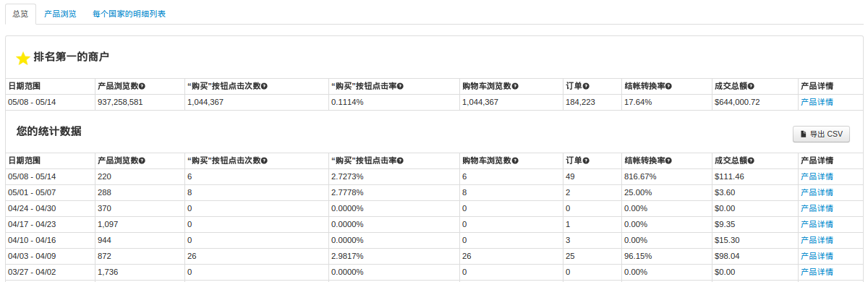Screen dimensions: 868x282
Task: Open the 总览 tab
Action: click(x=20, y=14)
